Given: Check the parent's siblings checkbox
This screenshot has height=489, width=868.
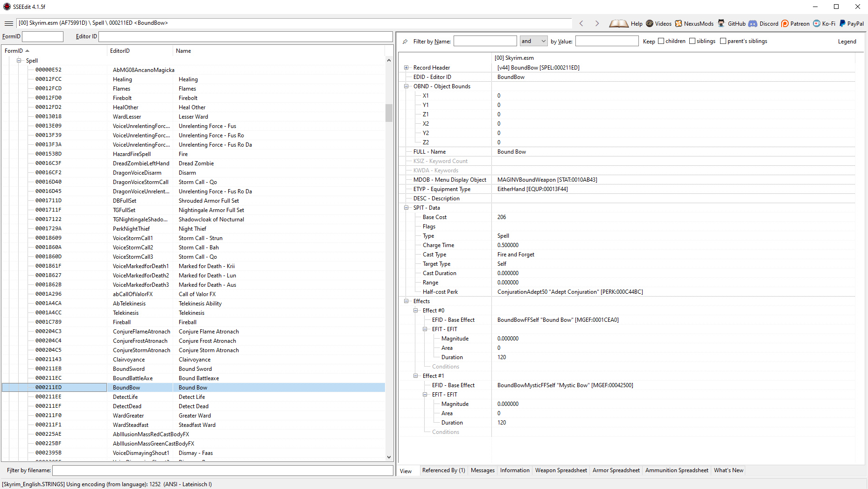Looking at the screenshot, I should [723, 41].
